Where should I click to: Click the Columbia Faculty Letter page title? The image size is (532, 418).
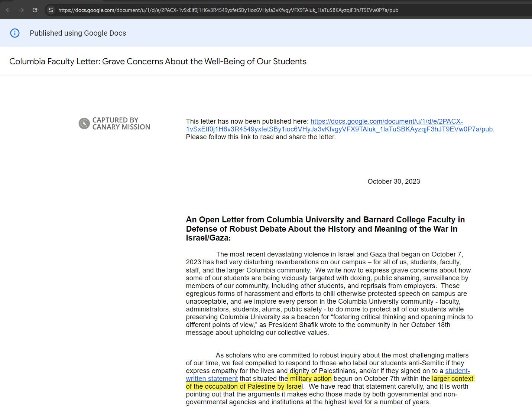coord(158,61)
